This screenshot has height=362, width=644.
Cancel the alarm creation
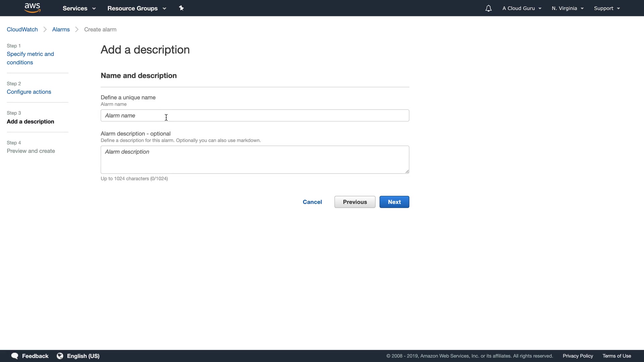click(x=312, y=202)
